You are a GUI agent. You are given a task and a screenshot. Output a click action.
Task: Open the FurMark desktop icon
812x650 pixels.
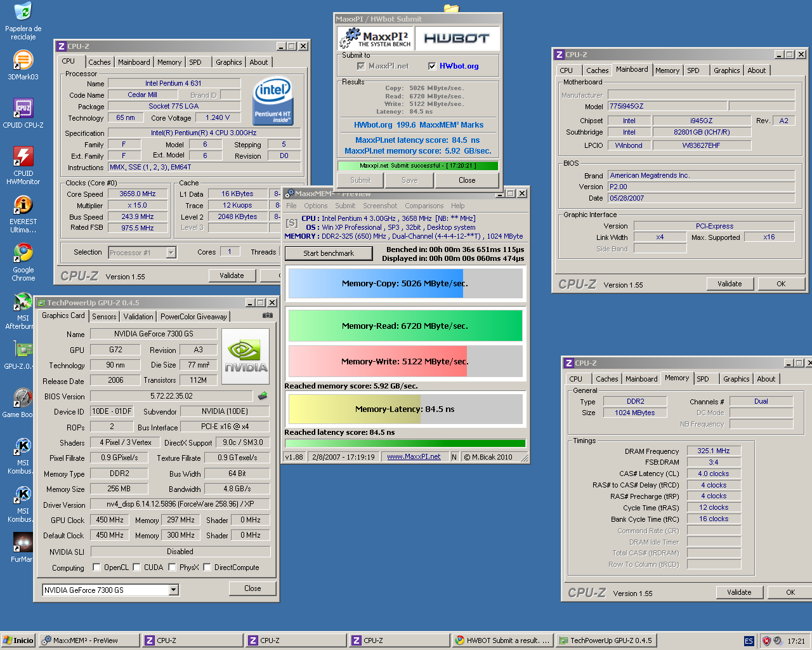[23, 542]
